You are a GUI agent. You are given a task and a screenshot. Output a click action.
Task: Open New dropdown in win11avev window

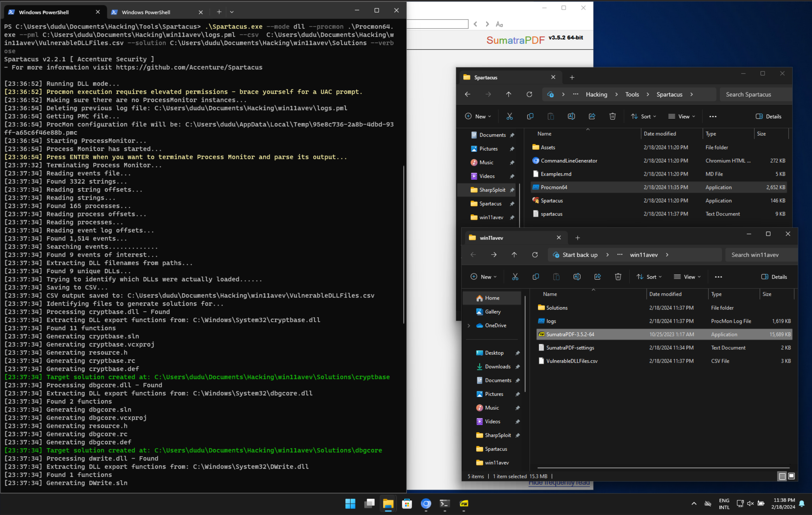[x=483, y=277]
